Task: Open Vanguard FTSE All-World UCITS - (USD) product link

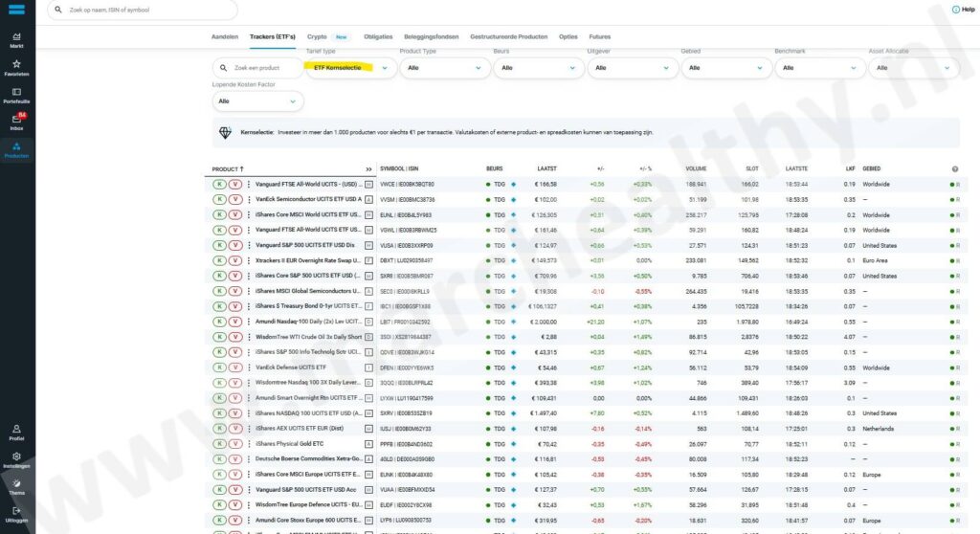Action: coord(308,185)
